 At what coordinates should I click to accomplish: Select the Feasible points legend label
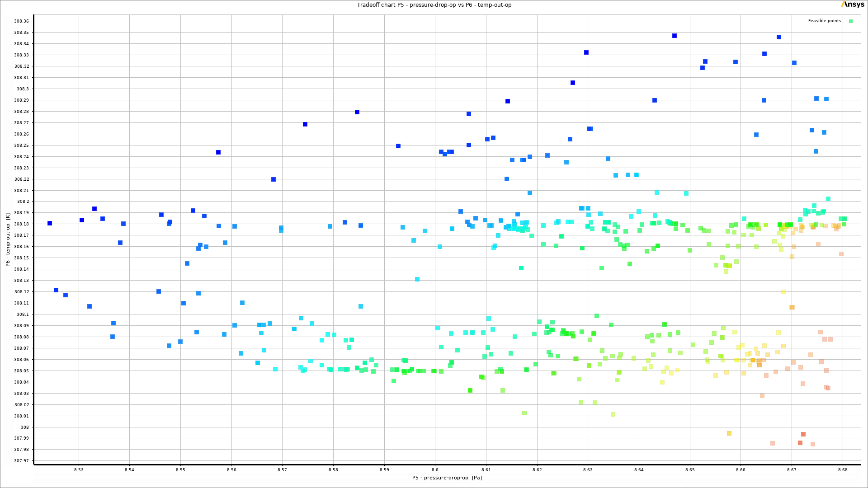824,21
